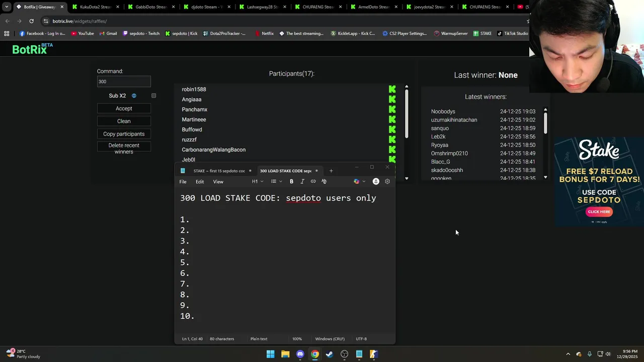Open the Notepad View menu
The width and height of the screenshot is (644, 362).
(x=218, y=182)
